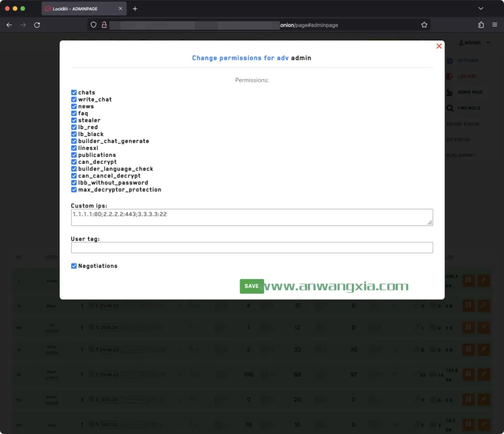Uncheck builder_chat_generate permission

tap(74, 141)
